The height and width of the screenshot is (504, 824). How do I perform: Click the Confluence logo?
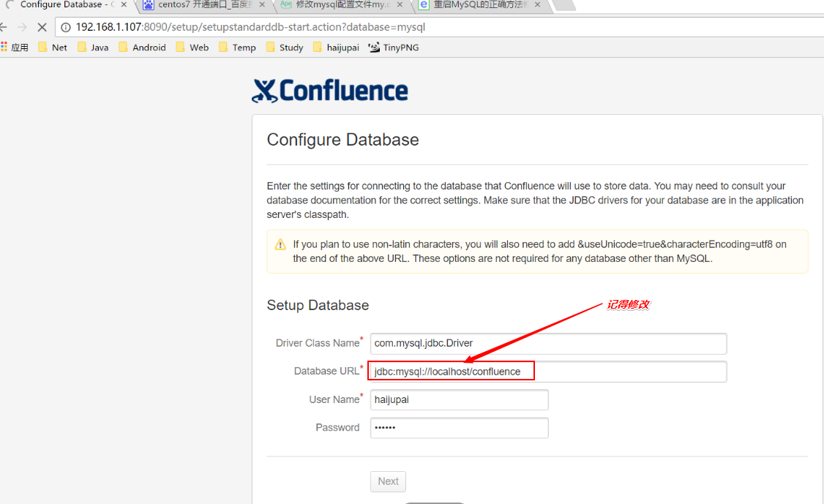pos(329,91)
